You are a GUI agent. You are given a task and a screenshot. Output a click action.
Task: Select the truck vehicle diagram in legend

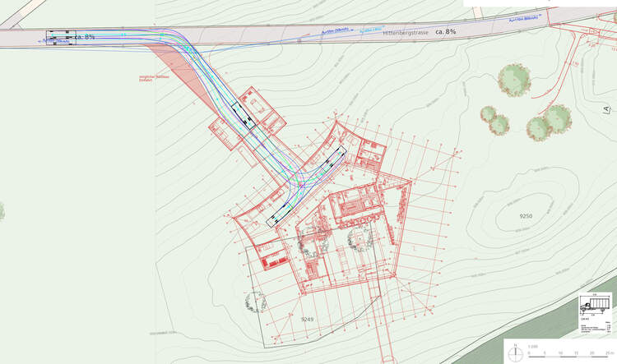coord(596,304)
